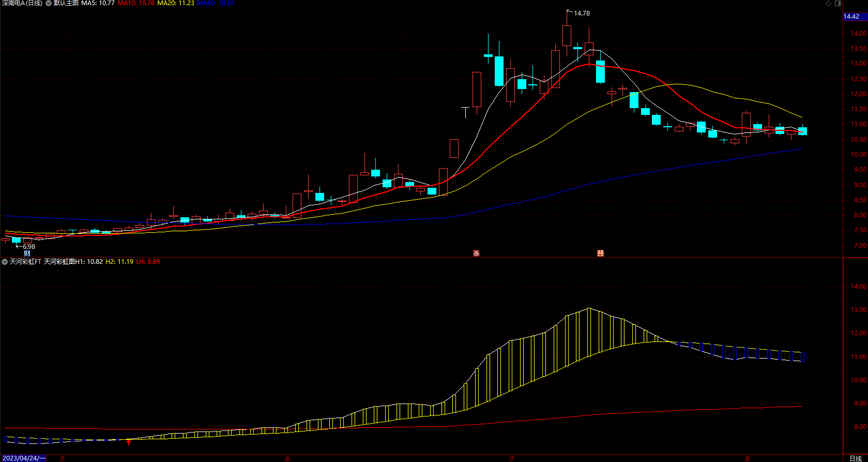Click month marker 7 on time axis
The height and width of the screenshot is (462, 868).
click(512, 458)
